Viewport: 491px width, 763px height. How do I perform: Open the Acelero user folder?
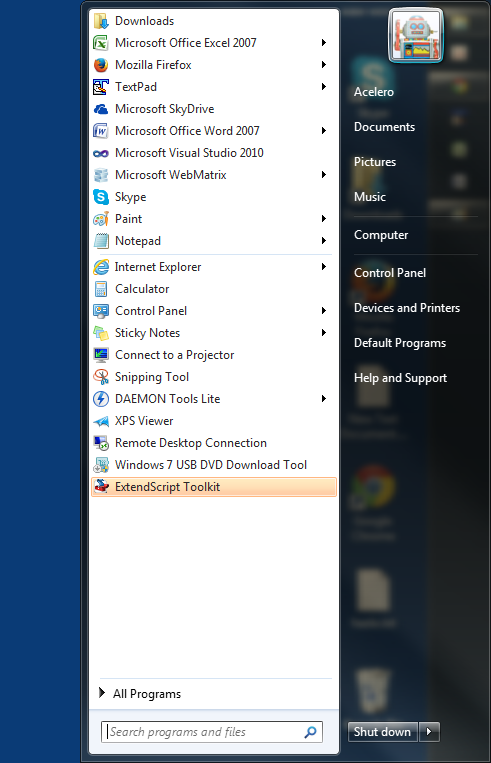pyautogui.click(x=374, y=92)
